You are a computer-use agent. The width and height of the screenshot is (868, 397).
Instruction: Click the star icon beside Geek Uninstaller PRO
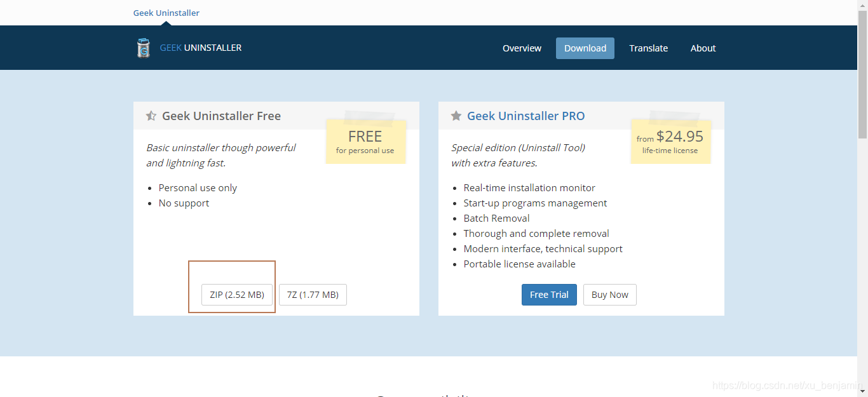point(456,116)
